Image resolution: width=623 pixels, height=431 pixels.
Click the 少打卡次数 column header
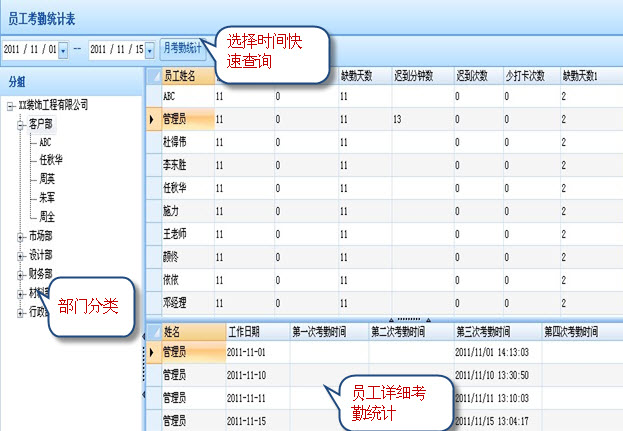tap(526, 76)
